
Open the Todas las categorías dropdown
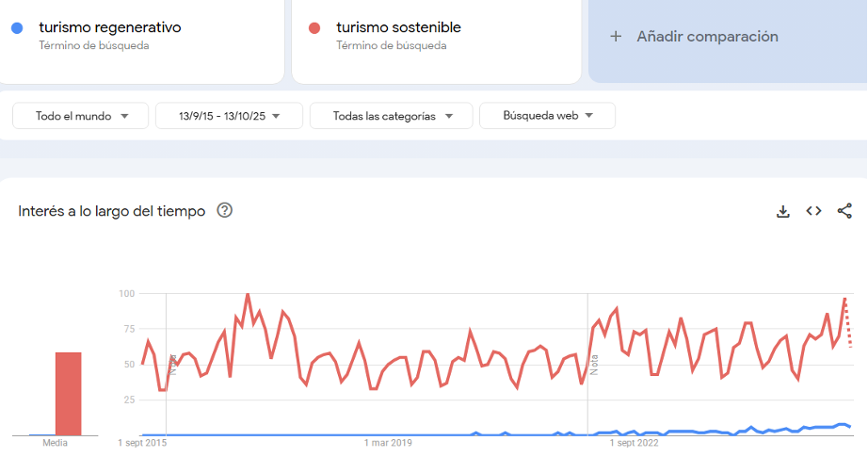[390, 116]
